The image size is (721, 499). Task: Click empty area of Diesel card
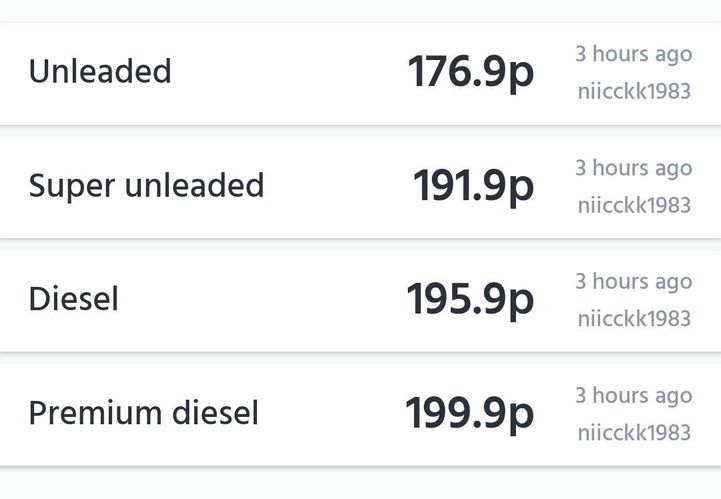tap(262, 301)
